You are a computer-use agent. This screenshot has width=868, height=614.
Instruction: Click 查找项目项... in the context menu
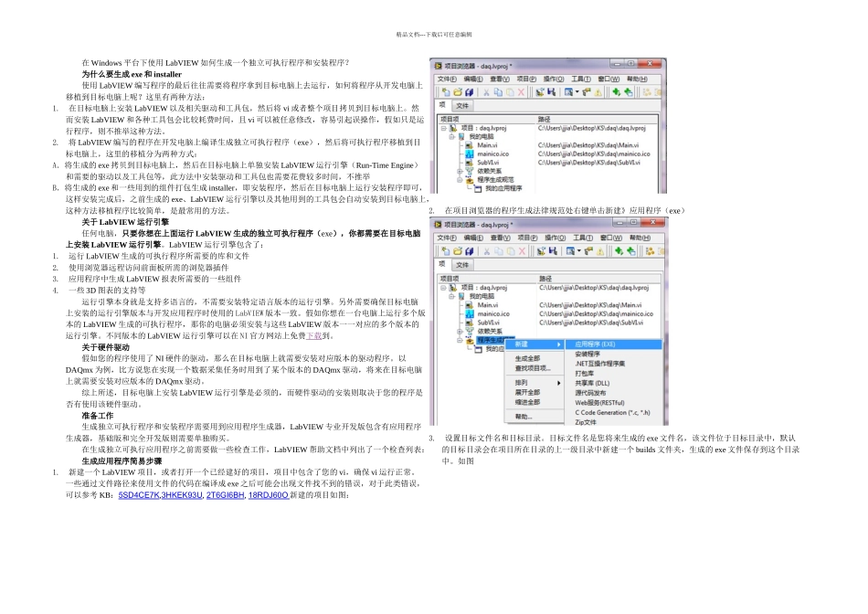click(533, 368)
